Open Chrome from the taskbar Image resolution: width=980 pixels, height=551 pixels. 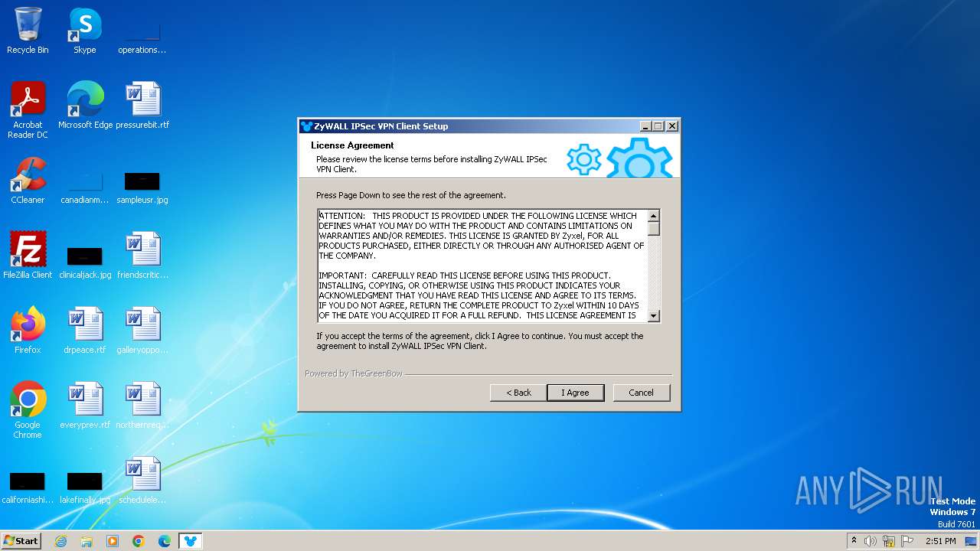139,541
